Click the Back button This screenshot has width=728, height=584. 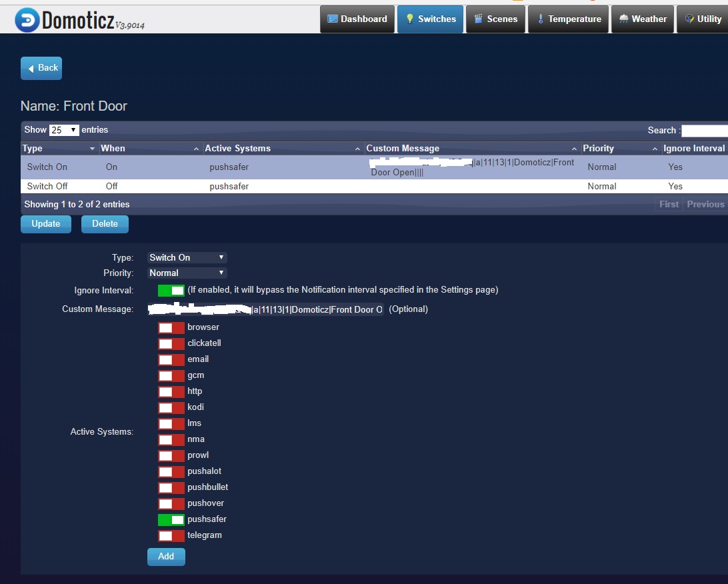pyautogui.click(x=41, y=68)
